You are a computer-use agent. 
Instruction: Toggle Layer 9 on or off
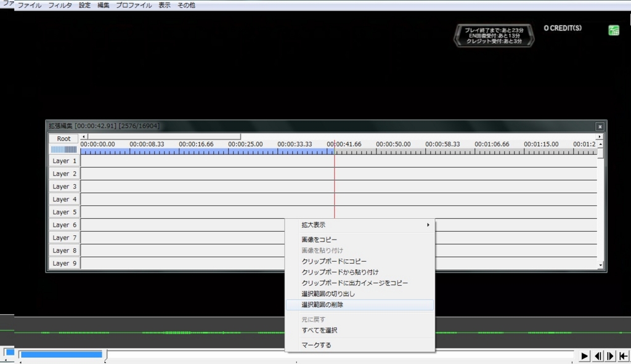[63, 263]
